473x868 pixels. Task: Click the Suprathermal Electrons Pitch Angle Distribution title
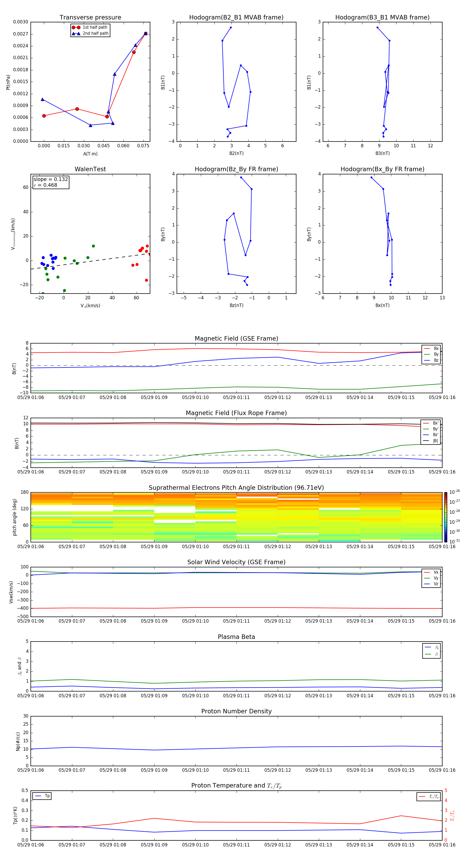point(236,488)
